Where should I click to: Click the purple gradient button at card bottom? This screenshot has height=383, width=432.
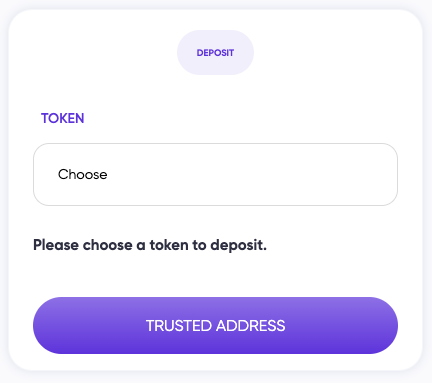coord(215,325)
